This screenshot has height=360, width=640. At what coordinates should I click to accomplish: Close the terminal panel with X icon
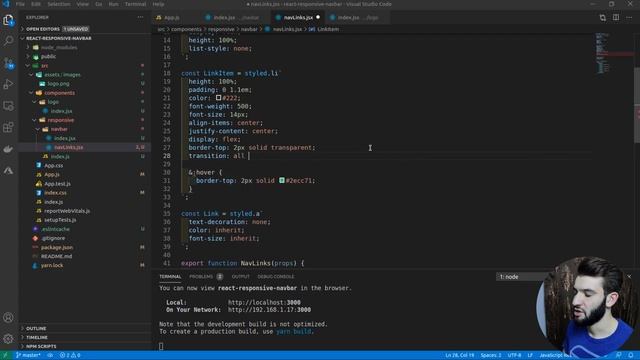pyautogui.click(x=629, y=276)
